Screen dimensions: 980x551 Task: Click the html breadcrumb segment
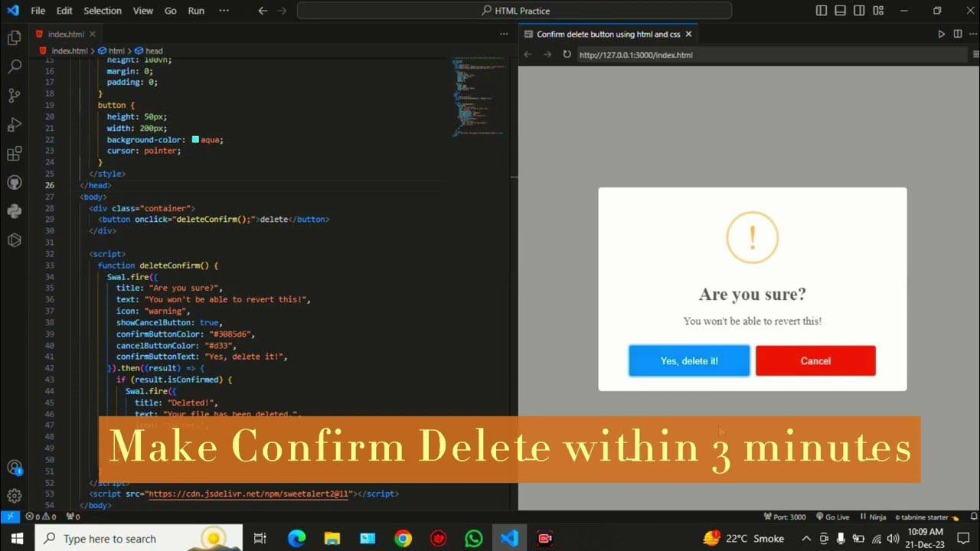tap(112, 51)
